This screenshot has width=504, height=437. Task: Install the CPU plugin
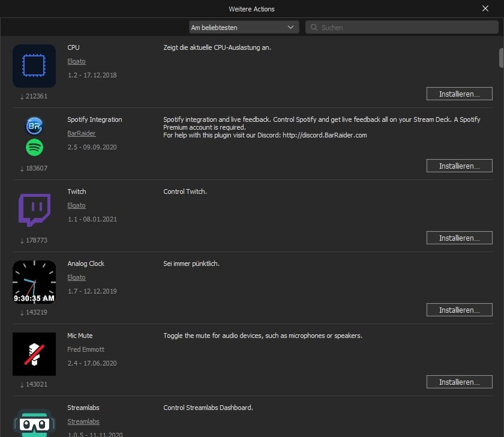(459, 94)
